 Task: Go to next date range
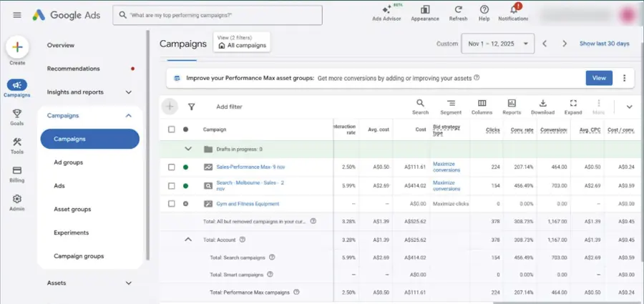[565, 44]
